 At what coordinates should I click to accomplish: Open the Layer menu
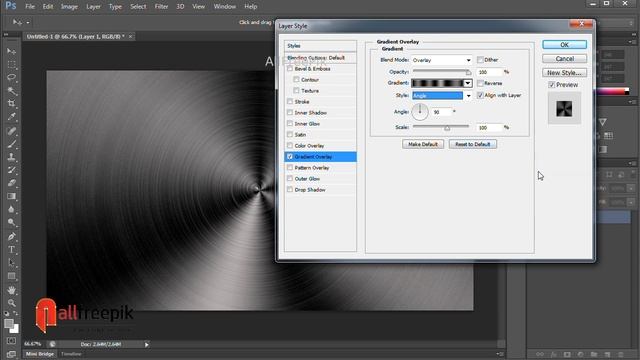click(93, 7)
